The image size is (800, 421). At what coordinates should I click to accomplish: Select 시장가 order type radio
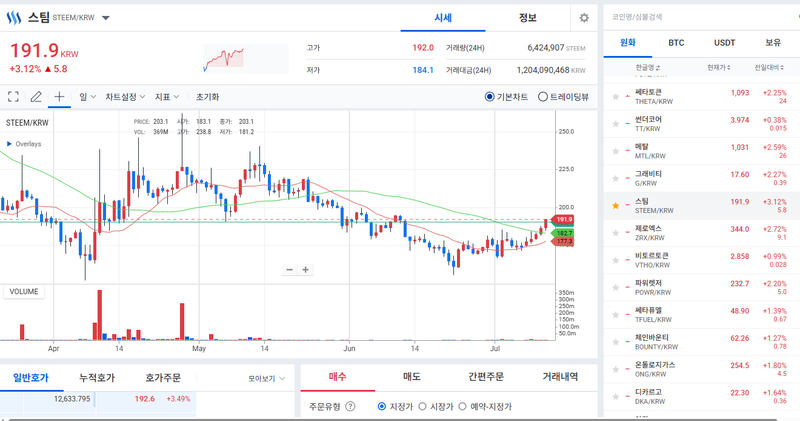pyautogui.click(x=422, y=407)
